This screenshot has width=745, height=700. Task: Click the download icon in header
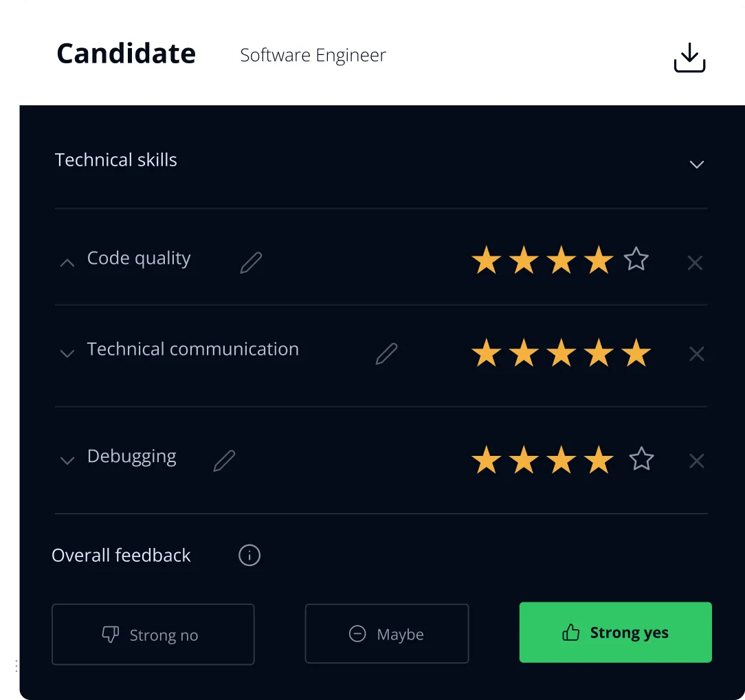[x=689, y=58]
